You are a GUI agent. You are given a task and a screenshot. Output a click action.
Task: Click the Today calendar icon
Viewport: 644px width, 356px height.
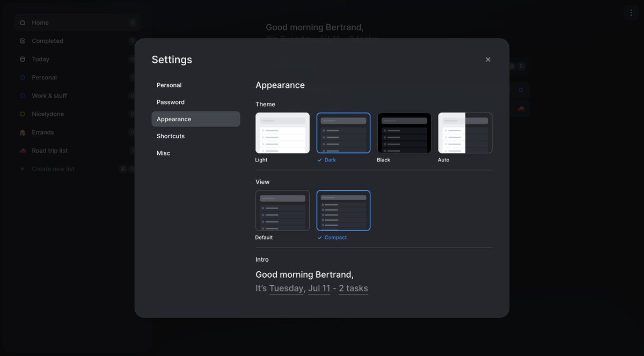[x=23, y=59]
